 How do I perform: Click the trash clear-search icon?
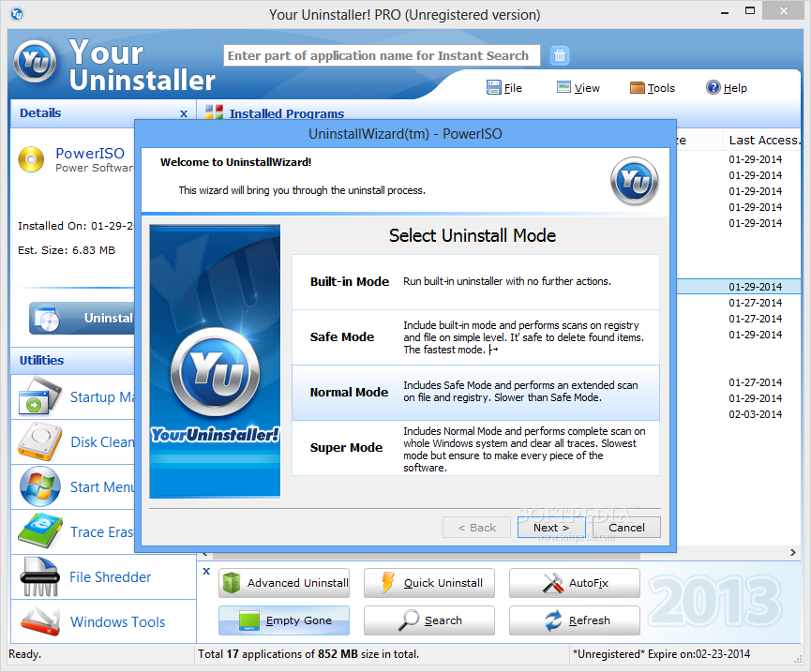(560, 55)
